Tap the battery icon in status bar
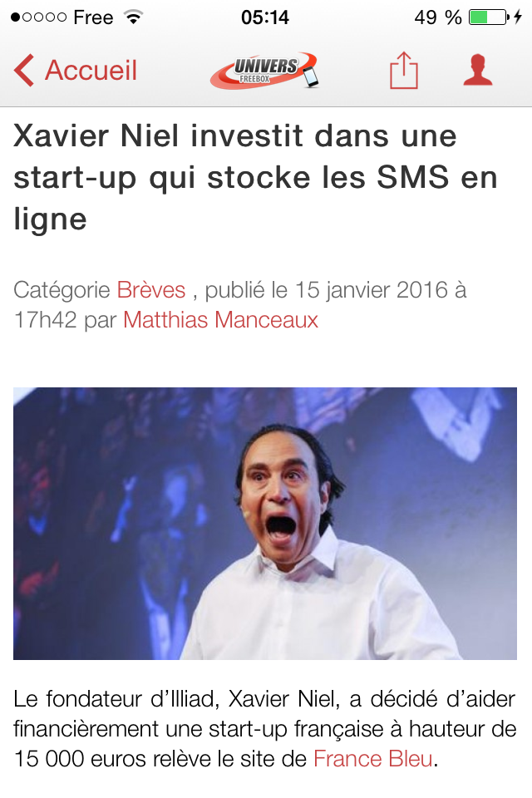Image resolution: width=532 pixels, height=798 pixels. [489, 17]
